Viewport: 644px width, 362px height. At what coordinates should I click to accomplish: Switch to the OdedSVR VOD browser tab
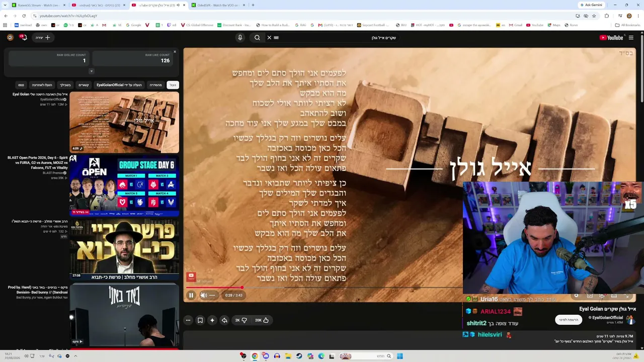point(218,5)
